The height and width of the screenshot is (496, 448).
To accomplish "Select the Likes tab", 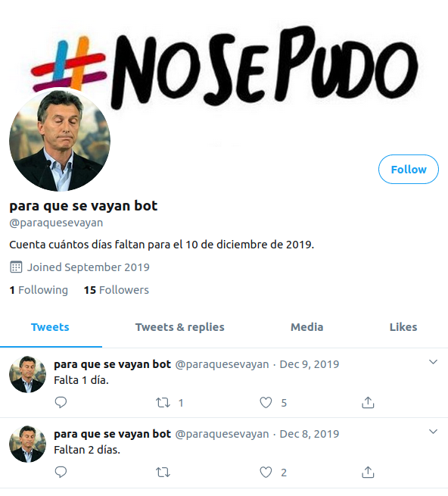I will click(x=403, y=327).
